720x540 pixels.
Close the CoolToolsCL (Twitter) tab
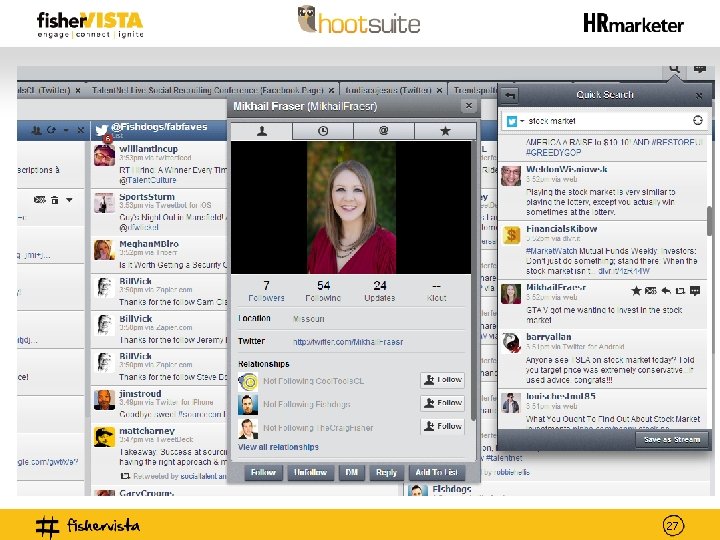coord(78,90)
